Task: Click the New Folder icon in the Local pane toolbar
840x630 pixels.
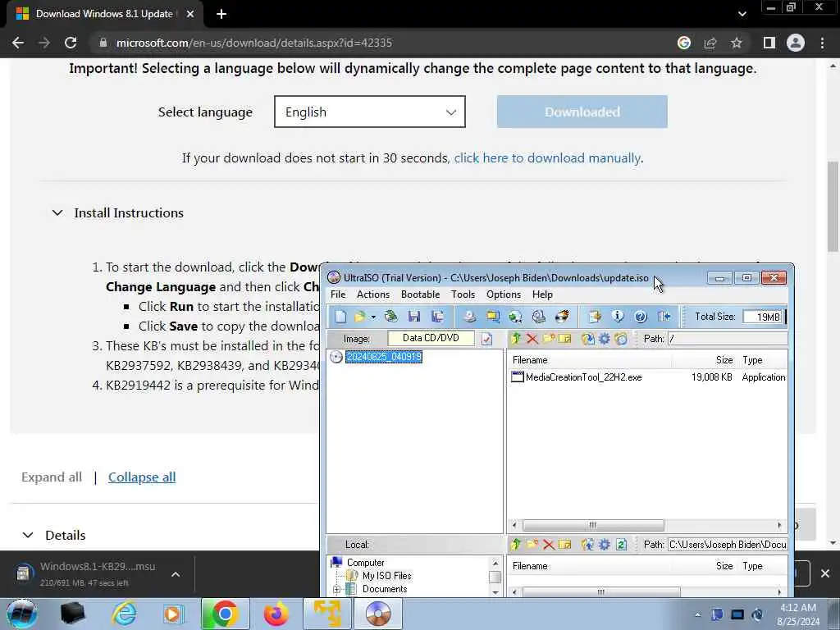Action: pos(532,545)
